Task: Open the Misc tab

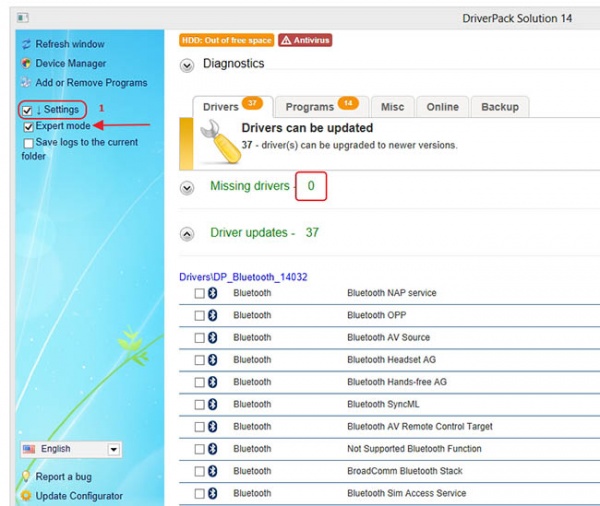Action: click(x=392, y=107)
